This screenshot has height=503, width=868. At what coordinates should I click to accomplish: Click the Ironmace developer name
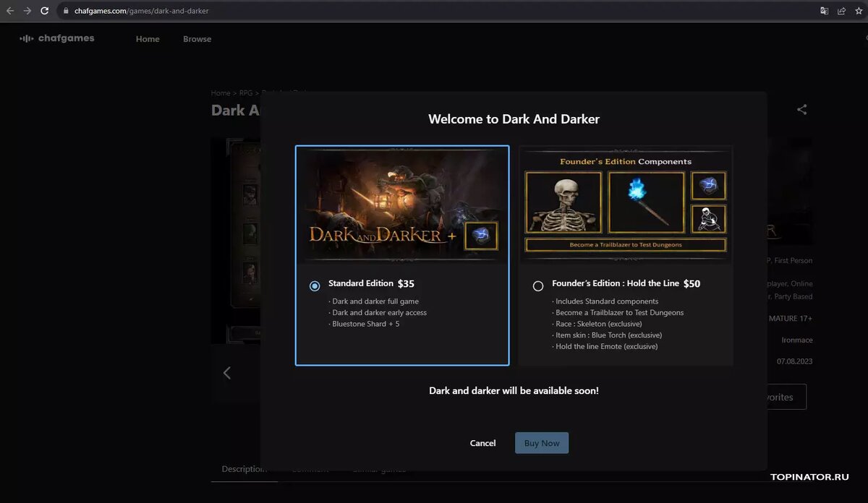797,340
